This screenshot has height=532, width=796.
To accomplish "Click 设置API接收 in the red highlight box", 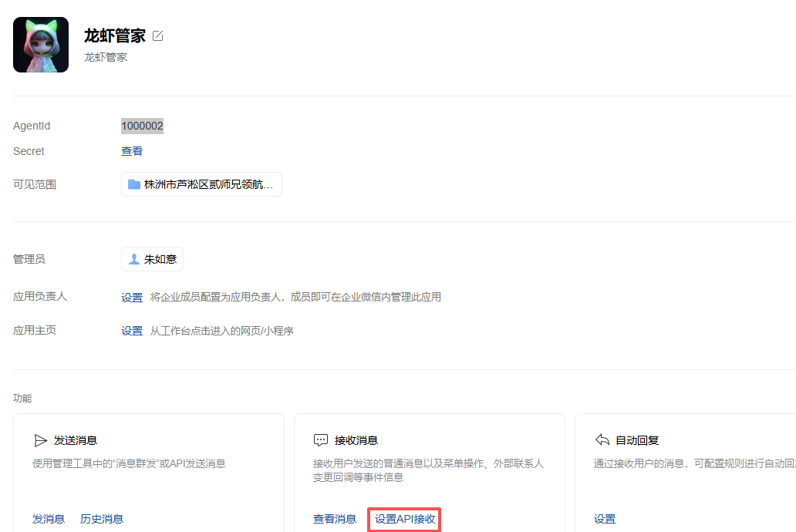I will [403, 519].
